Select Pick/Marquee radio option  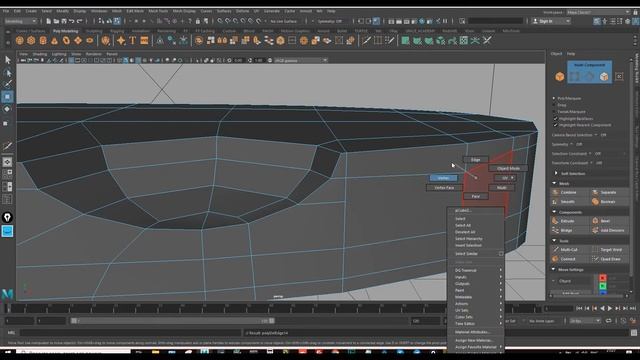[x=554, y=98]
